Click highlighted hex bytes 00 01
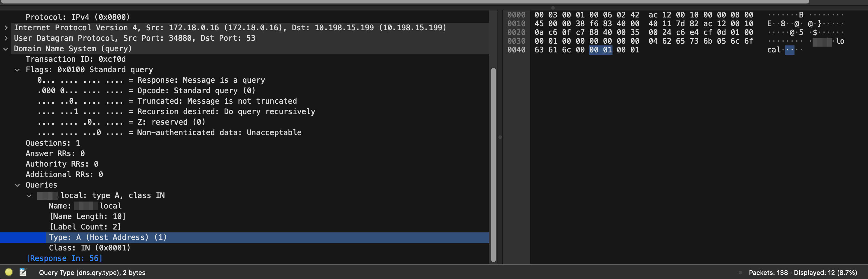The height and width of the screenshot is (279, 868). [x=601, y=50]
